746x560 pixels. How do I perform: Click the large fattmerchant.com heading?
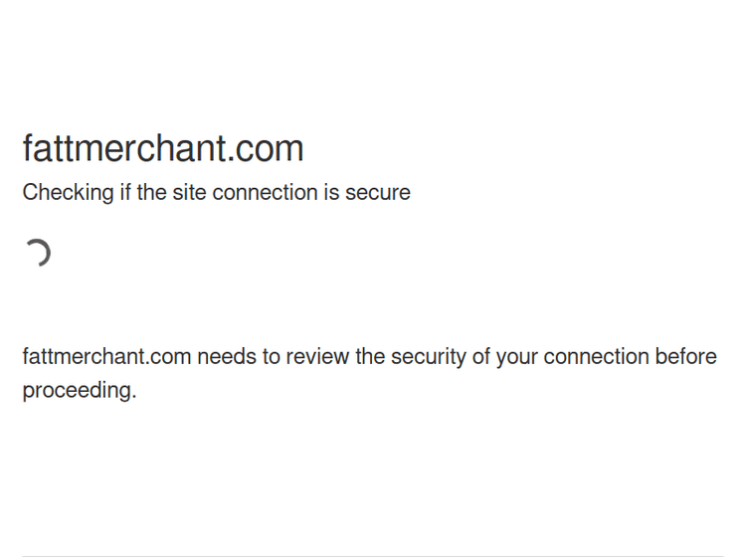tap(163, 149)
